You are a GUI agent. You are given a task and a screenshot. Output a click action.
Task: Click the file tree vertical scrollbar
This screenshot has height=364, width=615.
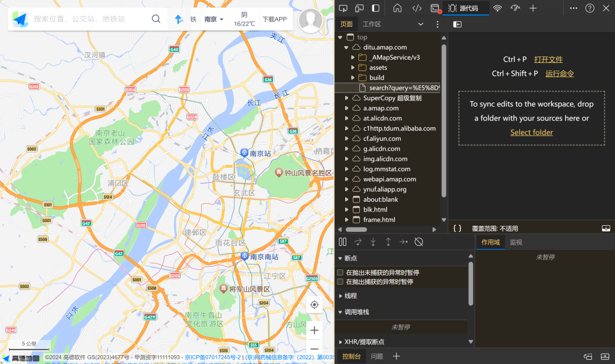click(444, 121)
